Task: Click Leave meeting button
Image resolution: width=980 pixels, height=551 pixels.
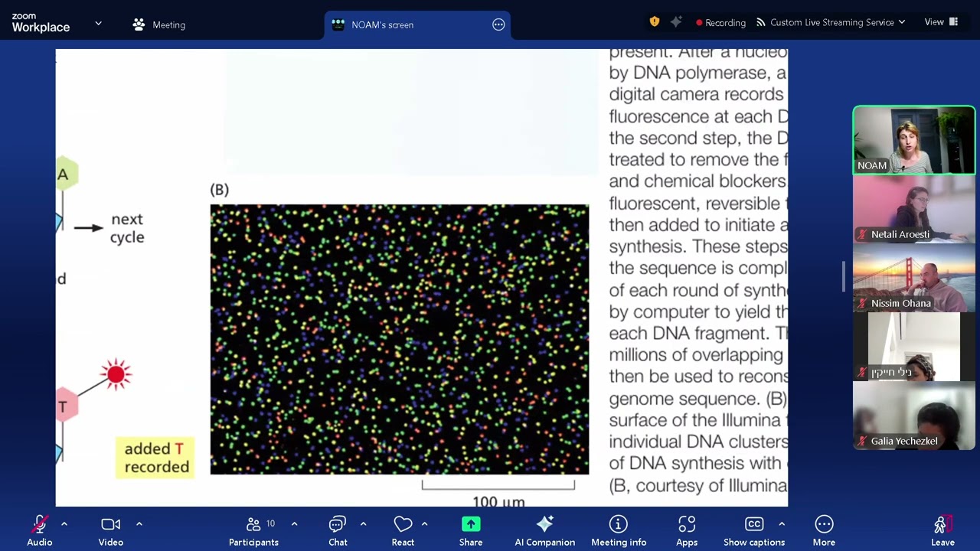Action: 942,530
